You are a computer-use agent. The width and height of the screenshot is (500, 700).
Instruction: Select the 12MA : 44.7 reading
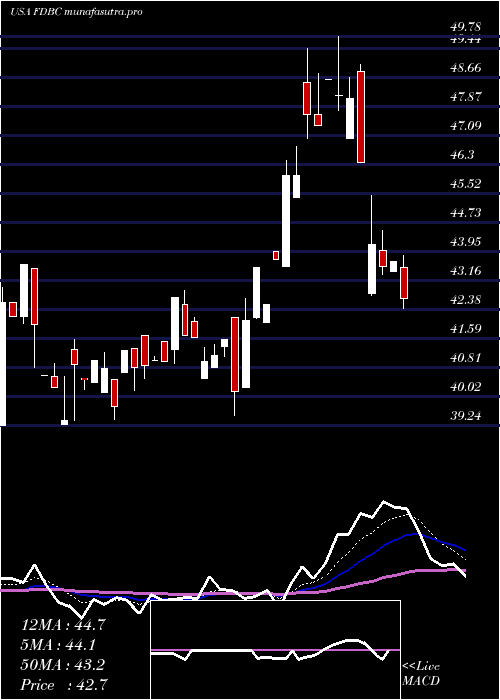pyautogui.click(x=63, y=625)
